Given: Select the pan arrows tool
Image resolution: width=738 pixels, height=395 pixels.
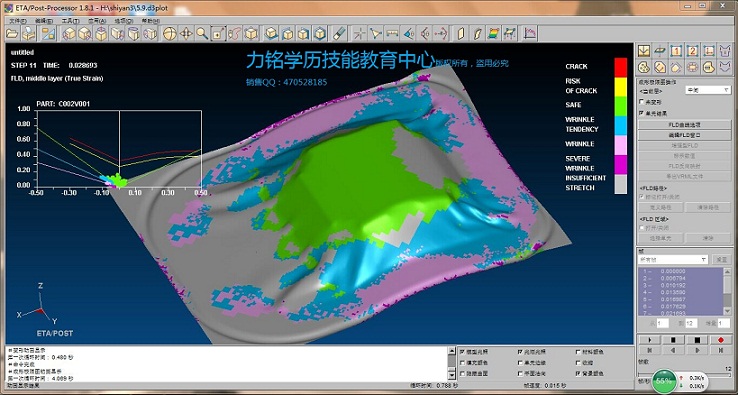Looking at the screenshot, I should [186, 33].
